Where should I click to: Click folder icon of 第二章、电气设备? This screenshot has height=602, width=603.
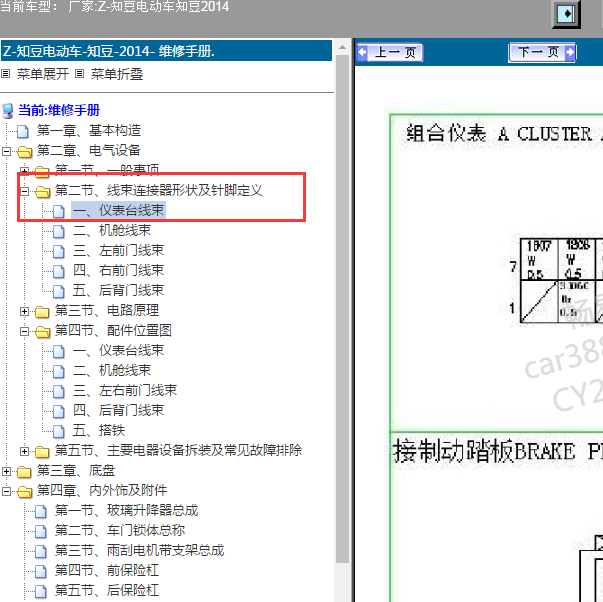point(25,152)
